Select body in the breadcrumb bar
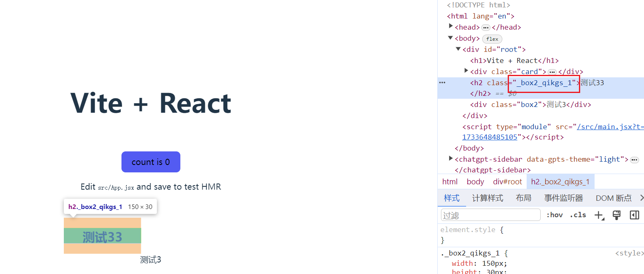 click(x=476, y=181)
